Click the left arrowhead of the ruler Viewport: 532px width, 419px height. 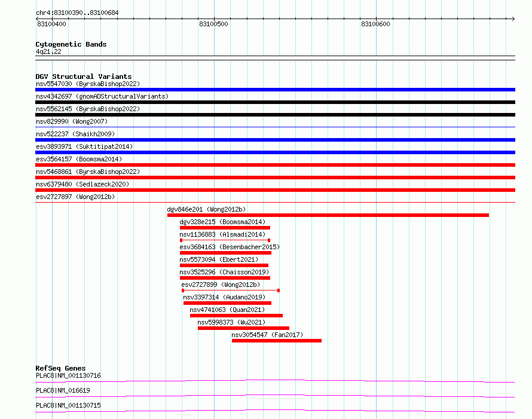37,19
